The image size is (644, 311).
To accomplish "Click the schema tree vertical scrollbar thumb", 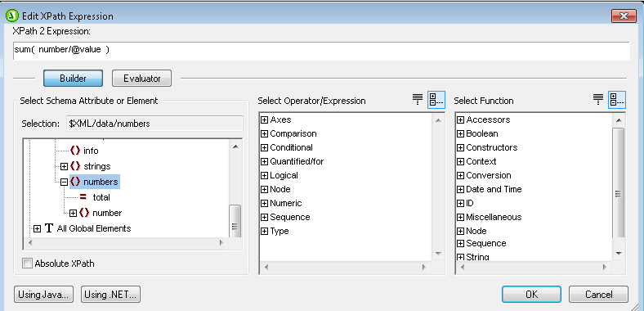I will point(235,222).
